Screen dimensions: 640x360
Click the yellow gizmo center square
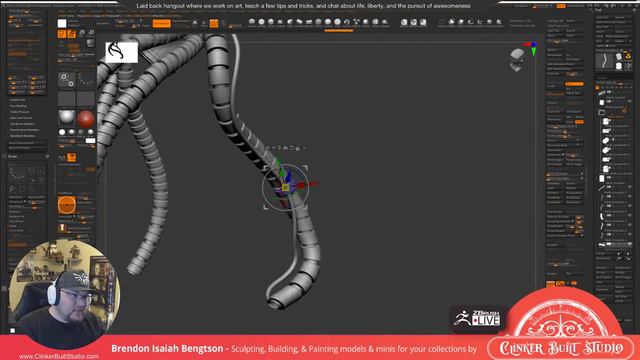285,187
